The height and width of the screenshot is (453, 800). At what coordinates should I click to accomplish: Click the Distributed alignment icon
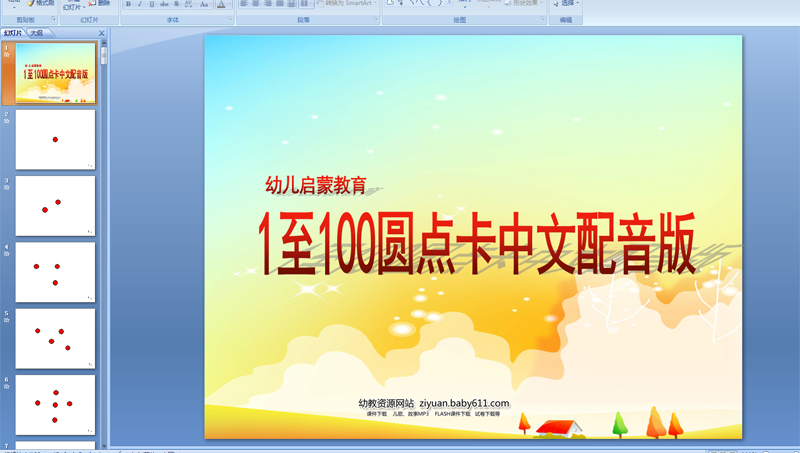click(291, 4)
